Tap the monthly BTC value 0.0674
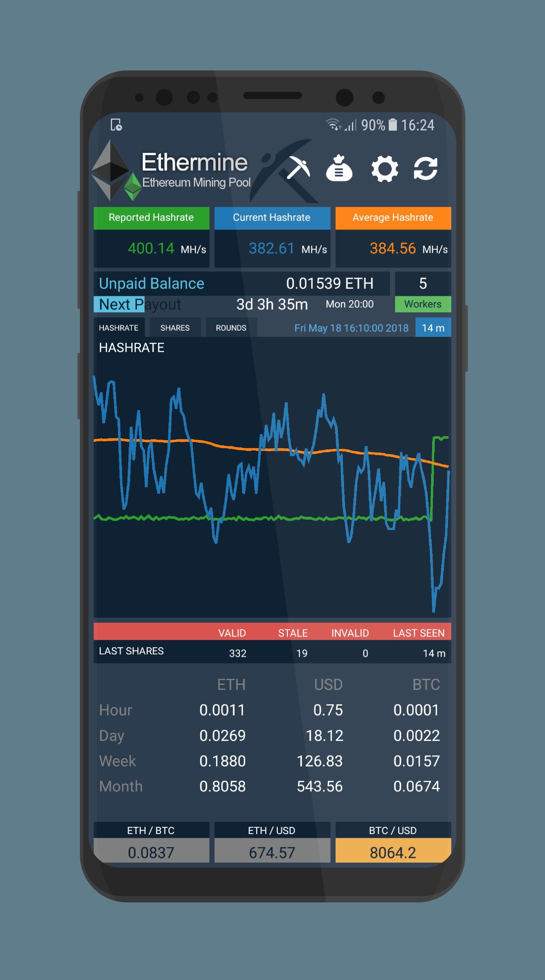Image resolution: width=545 pixels, height=980 pixels. point(416,786)
